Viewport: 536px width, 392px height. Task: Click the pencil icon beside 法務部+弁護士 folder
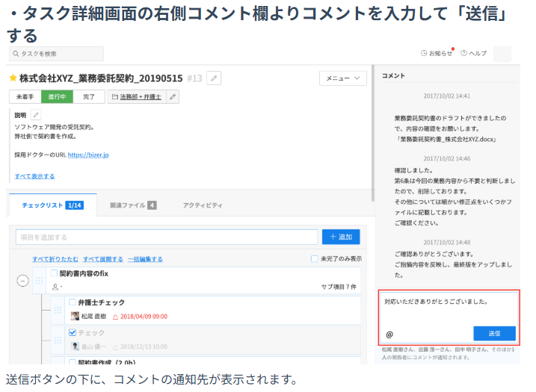coord(173,97)
